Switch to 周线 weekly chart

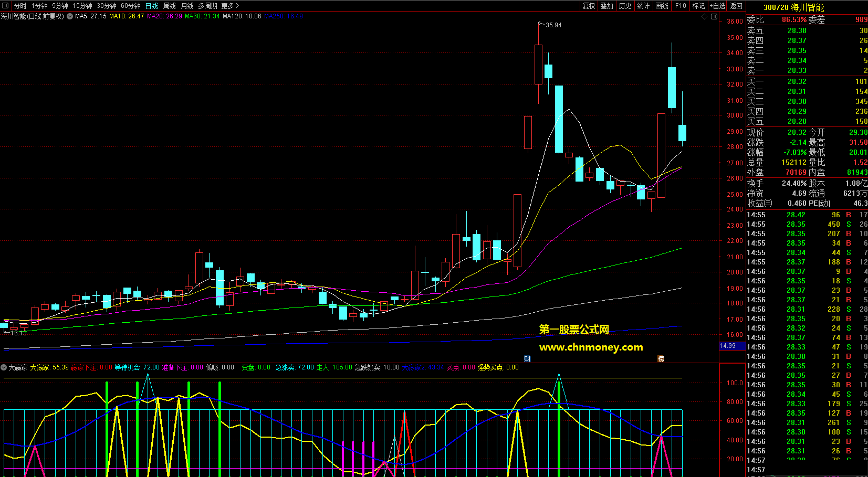point(170,6)
